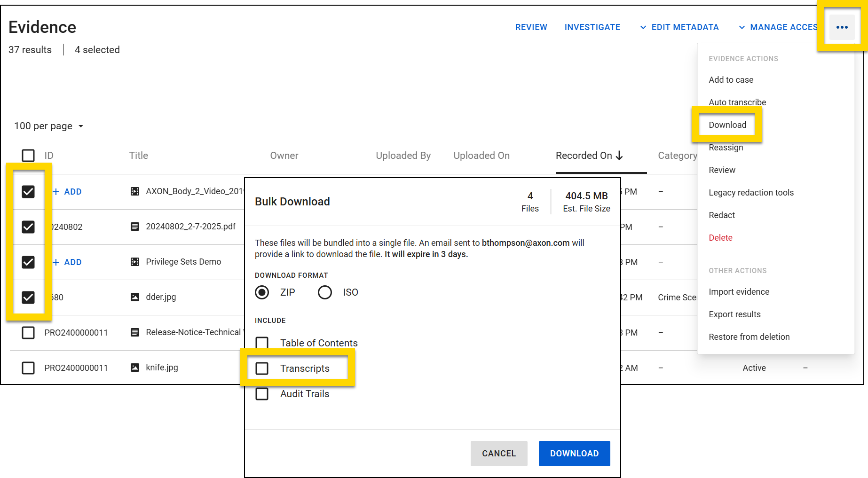Select Download from Evidence Actions menu

727,125
